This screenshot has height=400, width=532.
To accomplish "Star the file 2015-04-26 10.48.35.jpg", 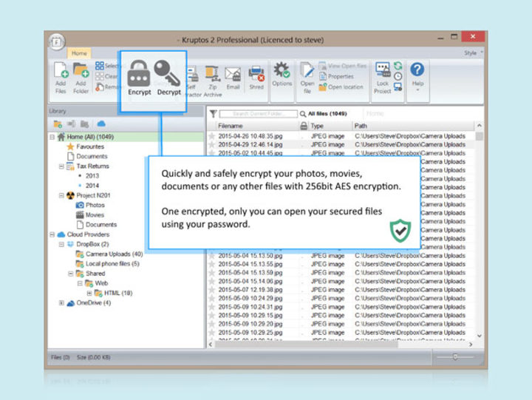I will 211,137.
